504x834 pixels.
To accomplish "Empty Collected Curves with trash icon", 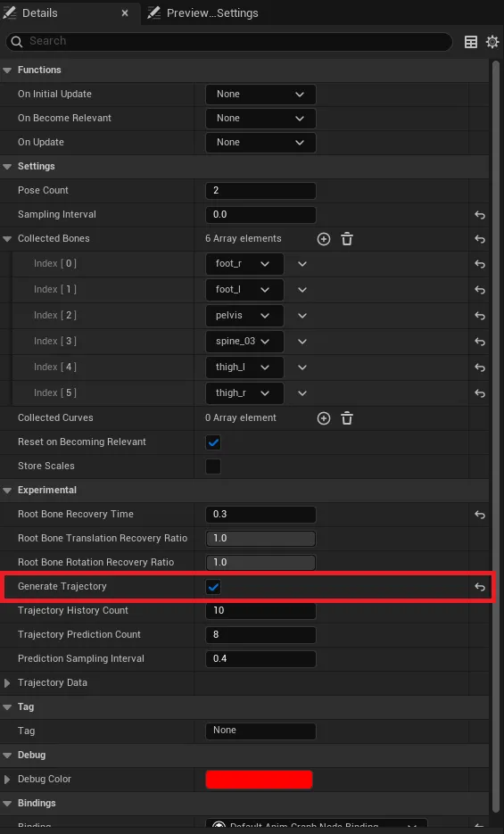I will pyautogui.click(x=347, y=418).
